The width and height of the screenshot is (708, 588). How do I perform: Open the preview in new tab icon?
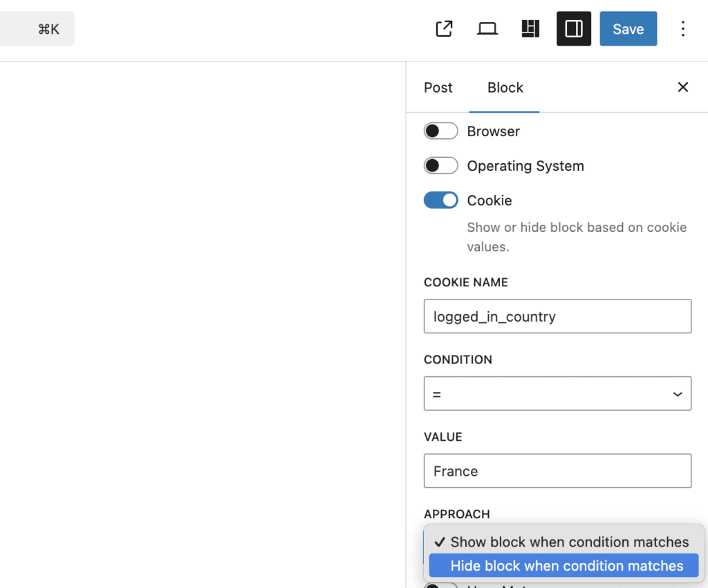point(443,28)
